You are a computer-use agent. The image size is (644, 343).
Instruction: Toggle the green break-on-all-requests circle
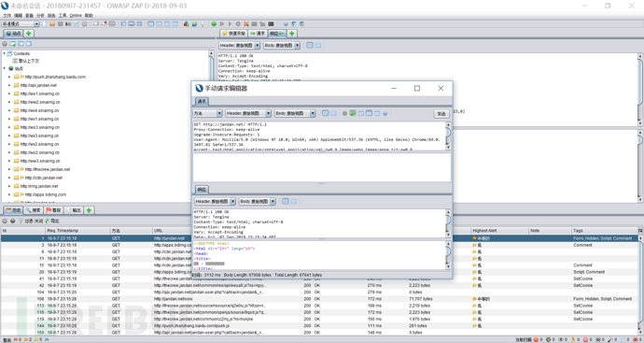pos(214,24)
